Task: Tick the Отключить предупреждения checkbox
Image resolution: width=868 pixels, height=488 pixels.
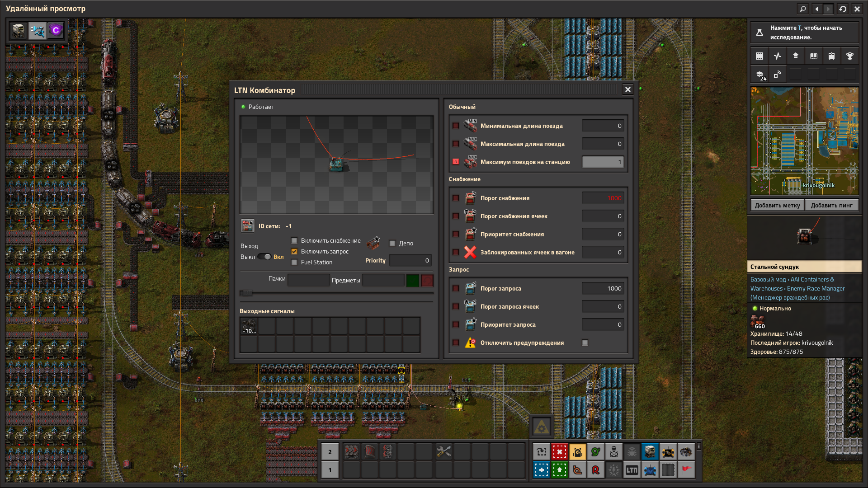Action: point(585,343)
